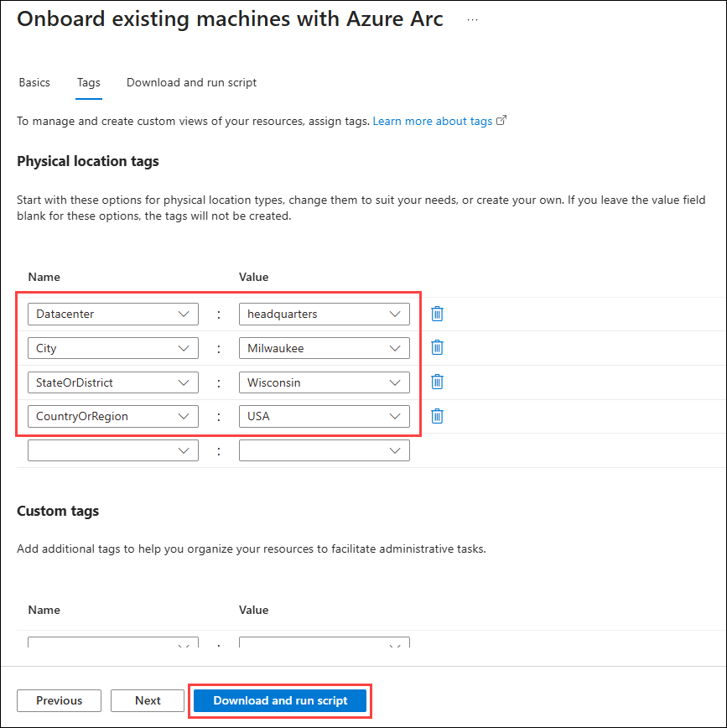Switch to the Download and run script tab
The image size is (727, 728).
[191, 82]
